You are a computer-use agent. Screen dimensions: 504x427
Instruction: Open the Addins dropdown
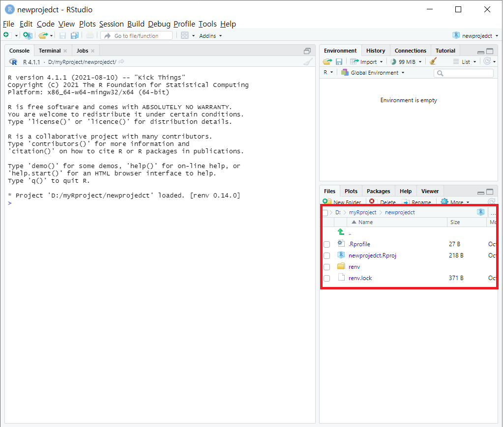[x=210, y=36]
